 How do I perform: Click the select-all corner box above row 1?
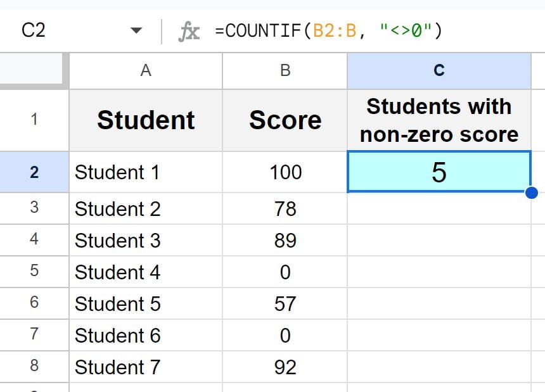coord(33,71)
